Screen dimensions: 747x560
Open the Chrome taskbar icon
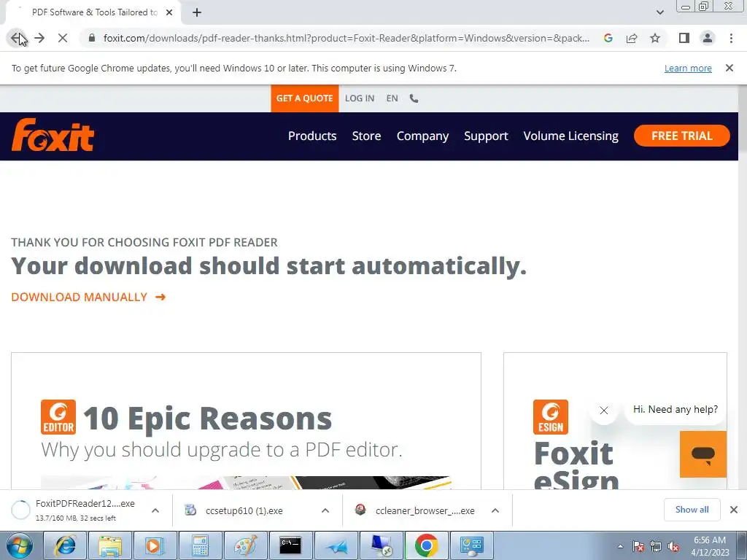coord(426,545)
